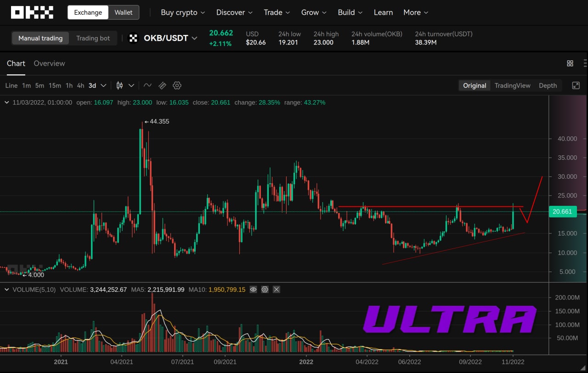Switch to the Chart tab
Screen dimensions: 588x373
(16, 63)
